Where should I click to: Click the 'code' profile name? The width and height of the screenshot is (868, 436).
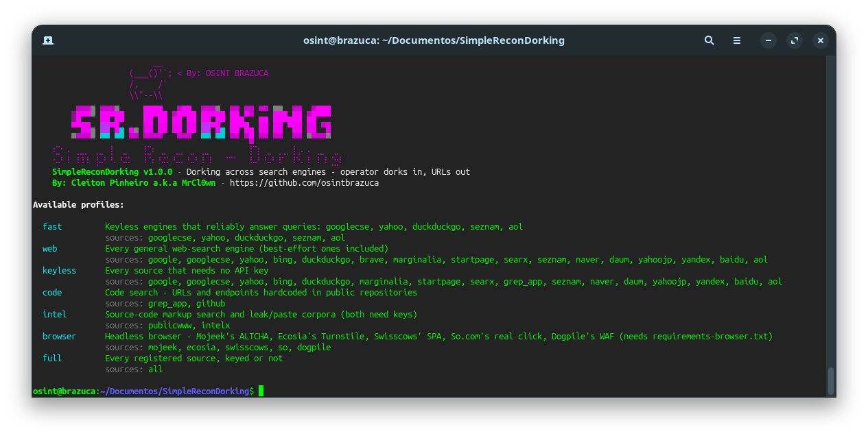pyautogui.click(x=52, y=293)
